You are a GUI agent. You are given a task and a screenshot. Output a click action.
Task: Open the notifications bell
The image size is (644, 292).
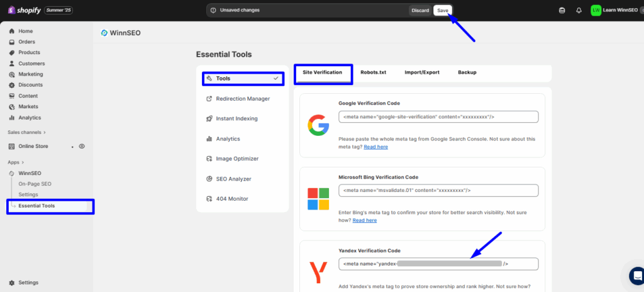pos(579,10)
